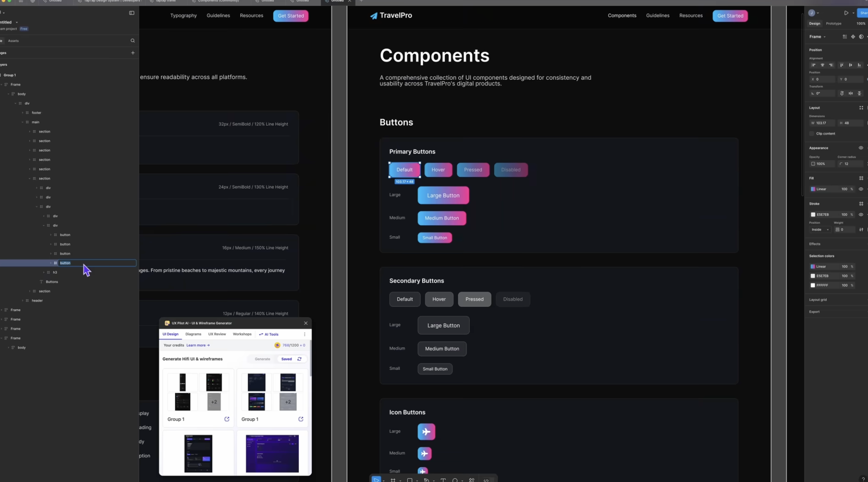This screenshot has width=868, height=482.
Task: Add a new page with plus icon
Action: [133, 53]
